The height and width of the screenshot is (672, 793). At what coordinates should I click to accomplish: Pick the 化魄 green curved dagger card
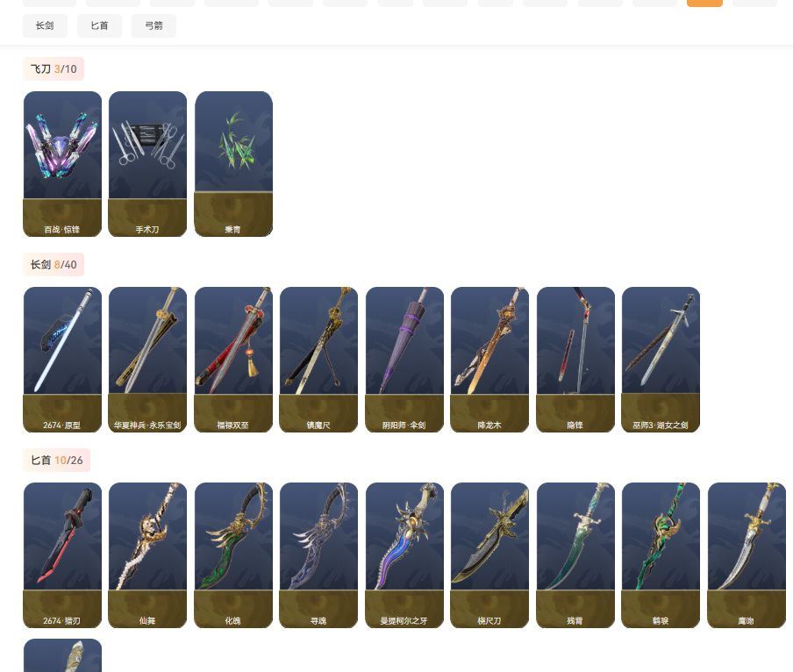click(x=233, y=555)
